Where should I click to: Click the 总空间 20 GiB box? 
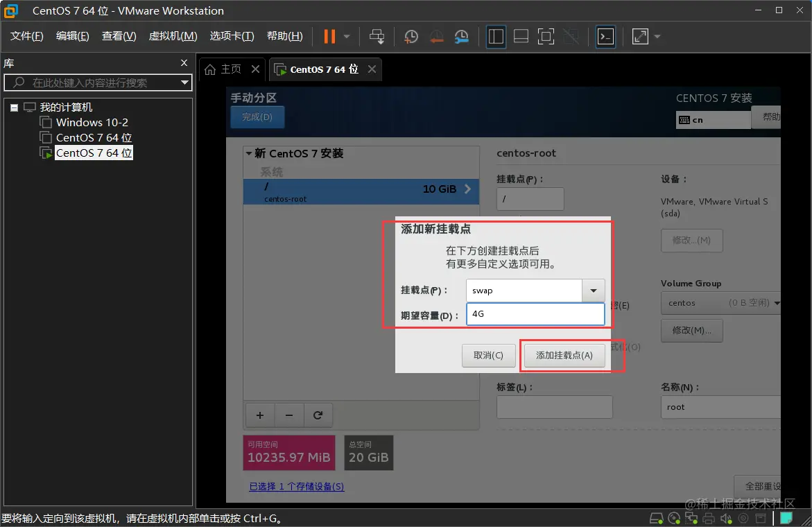(369, 452)
